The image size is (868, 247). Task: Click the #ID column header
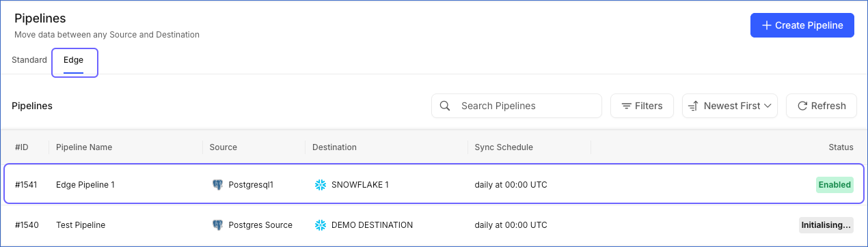point(22,147)
